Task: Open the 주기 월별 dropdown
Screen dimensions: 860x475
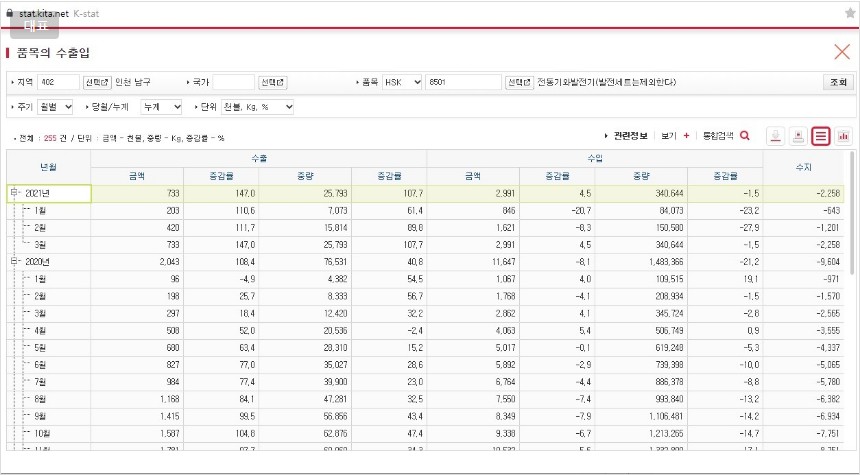Action: 55,106
